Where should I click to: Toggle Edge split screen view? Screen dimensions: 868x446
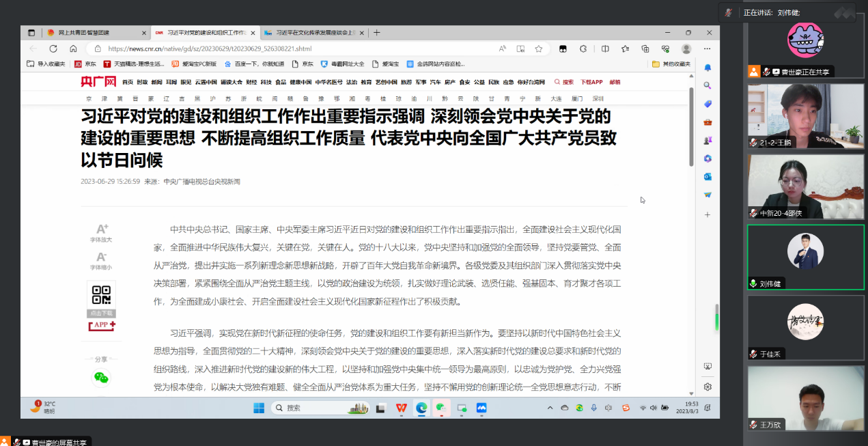pyautogui.click(x=605, y=48)
